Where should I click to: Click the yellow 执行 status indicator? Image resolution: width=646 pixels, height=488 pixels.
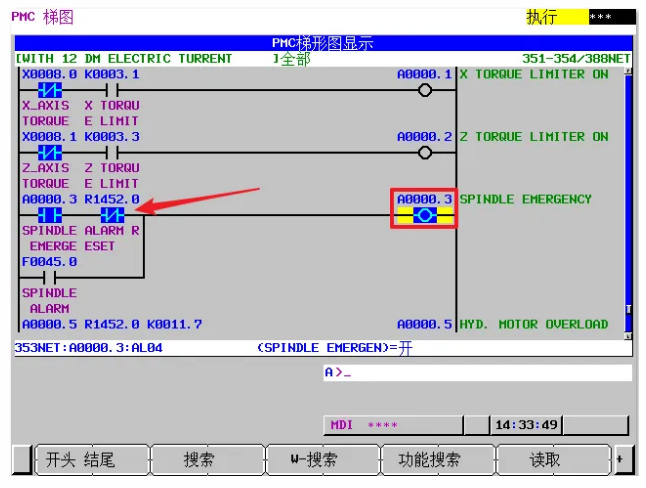(x=556, y=17)
